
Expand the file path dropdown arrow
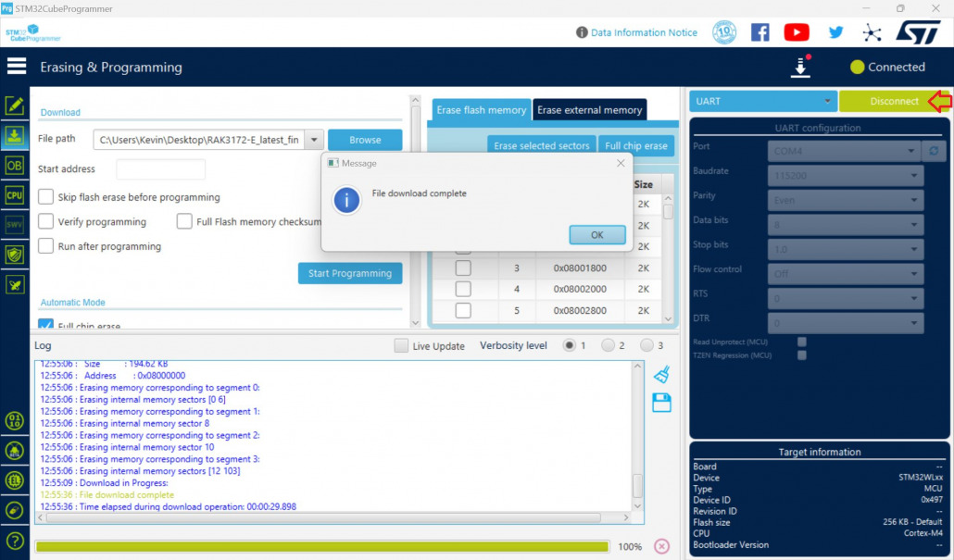pos(313,140)
